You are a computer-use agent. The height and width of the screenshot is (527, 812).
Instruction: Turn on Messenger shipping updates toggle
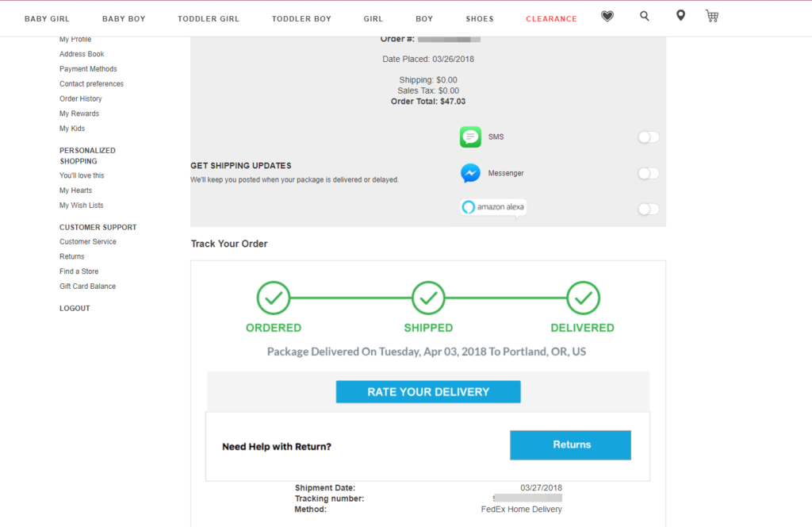tap(648, 173)
